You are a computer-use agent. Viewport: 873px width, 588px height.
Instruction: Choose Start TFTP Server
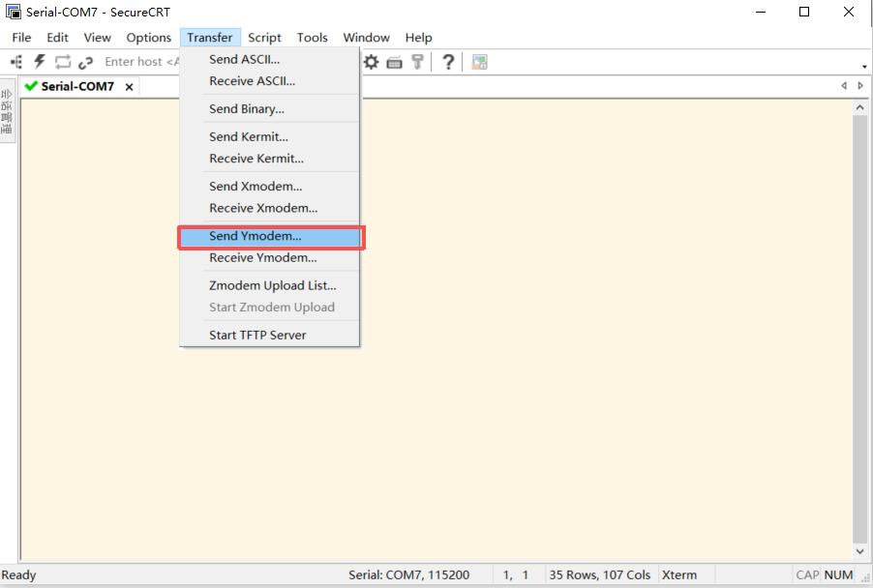(270, 336)
